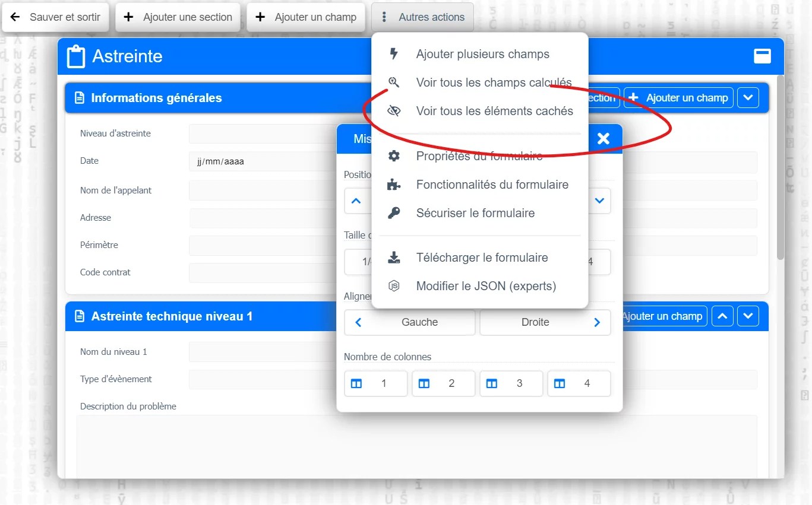The height and width of the screenshot is (505, 812).
Task: Click the puzzle piece icon for Fonctionnalités
Action: coord(393,185)
